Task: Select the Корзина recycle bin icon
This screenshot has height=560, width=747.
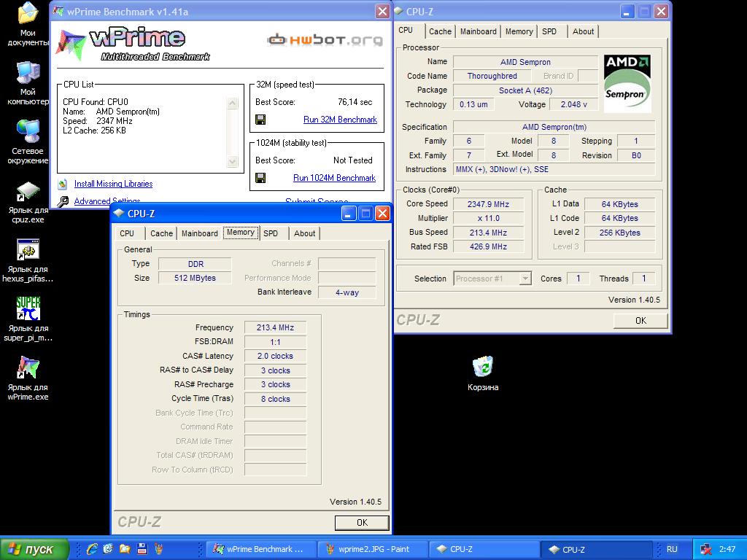Action: tap(483, 367)
